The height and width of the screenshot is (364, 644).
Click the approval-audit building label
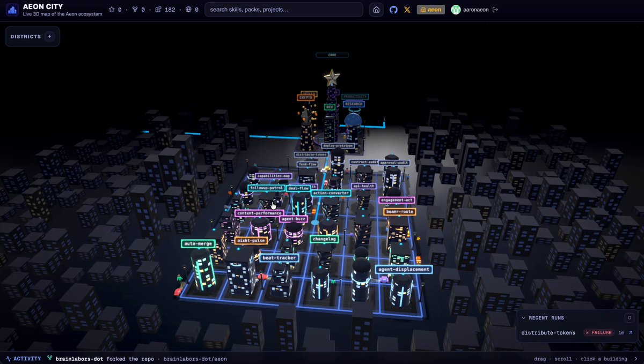(x=394, y=162)
